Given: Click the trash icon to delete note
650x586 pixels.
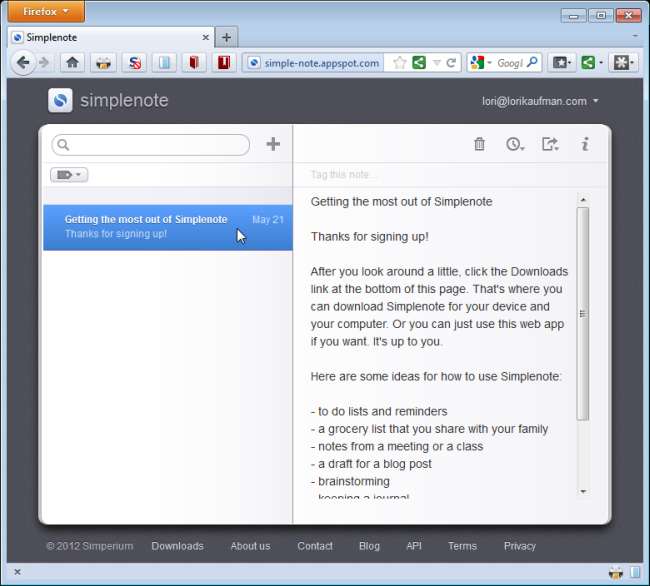Looking at the screenshot, I should 479,144.
